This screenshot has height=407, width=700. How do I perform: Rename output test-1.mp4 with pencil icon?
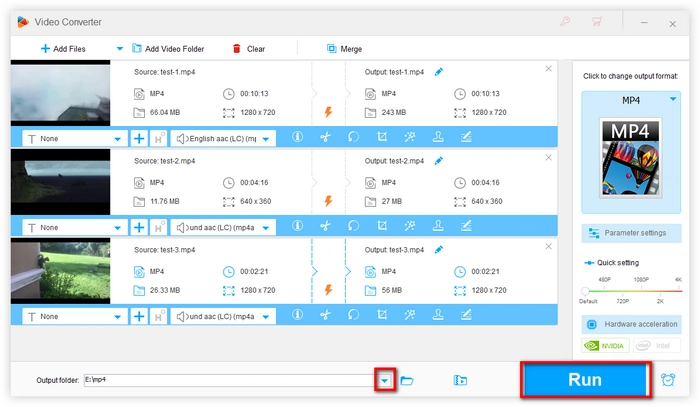(x=439, y=72)
